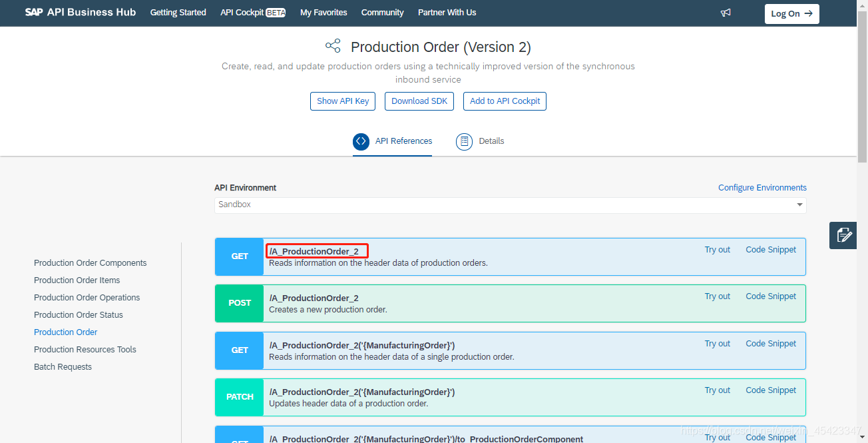Expand POST /A_ProductionOrder_2 create operation

pos(510,303)
